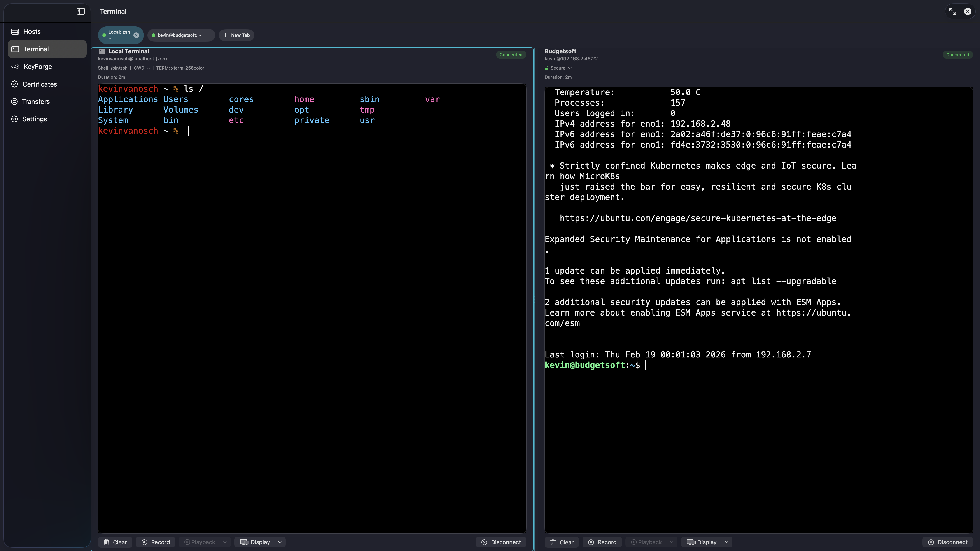Select KeyForge in the sidebar
Image resolution: width=980 pixels, height=551 pixels.
point(38,66)
